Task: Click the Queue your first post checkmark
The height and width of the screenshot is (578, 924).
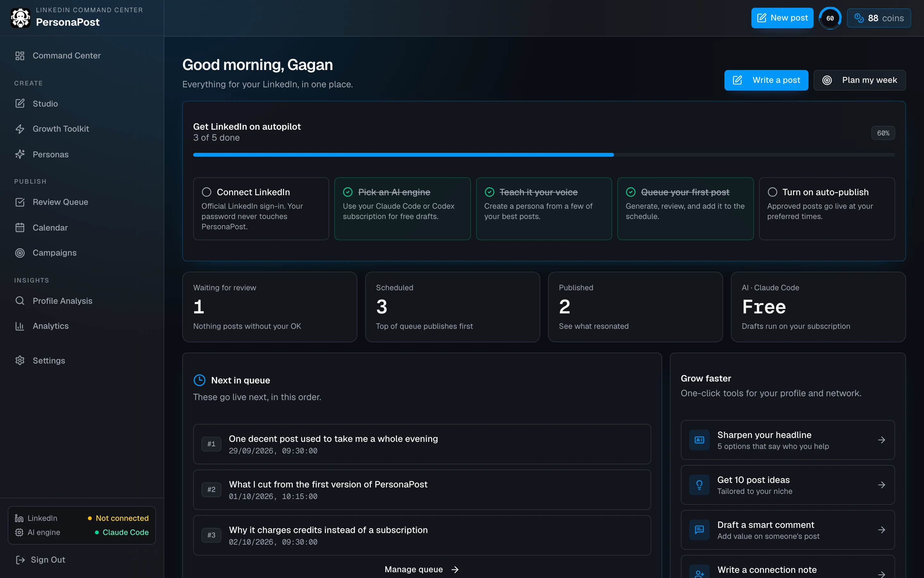Action: (x=631, y=192)
